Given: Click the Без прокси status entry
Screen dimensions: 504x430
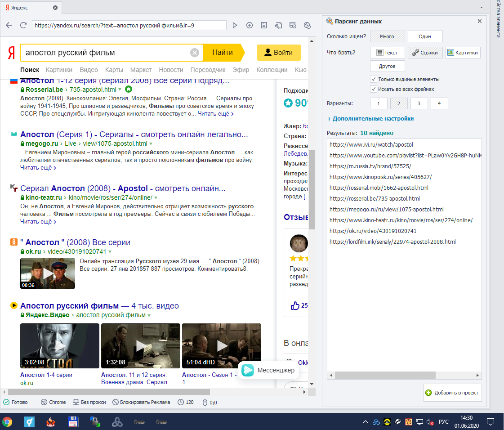Looking at the screenshot, I should (89, 402).
